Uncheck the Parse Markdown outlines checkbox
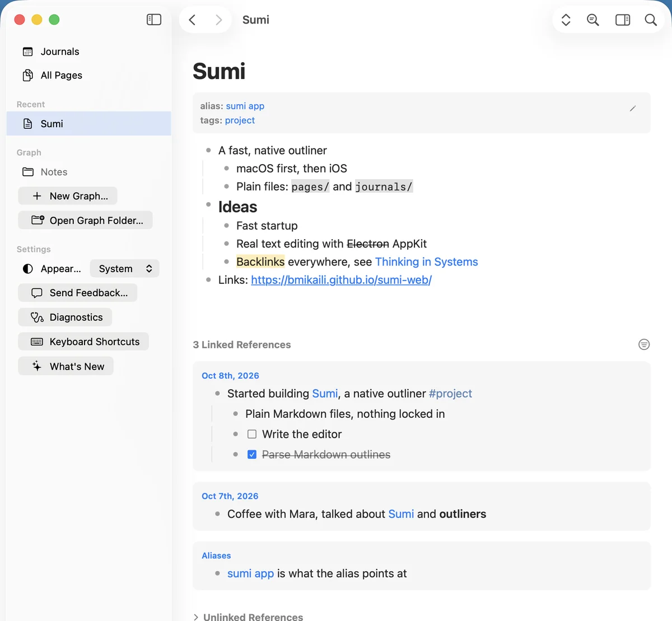 point(252,454)
